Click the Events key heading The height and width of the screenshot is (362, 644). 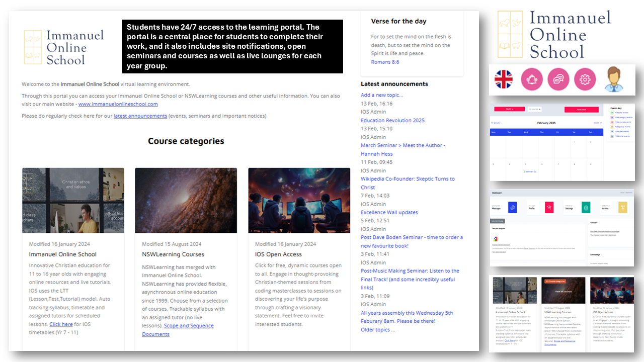pyautogui.click(x=616, y=108)
